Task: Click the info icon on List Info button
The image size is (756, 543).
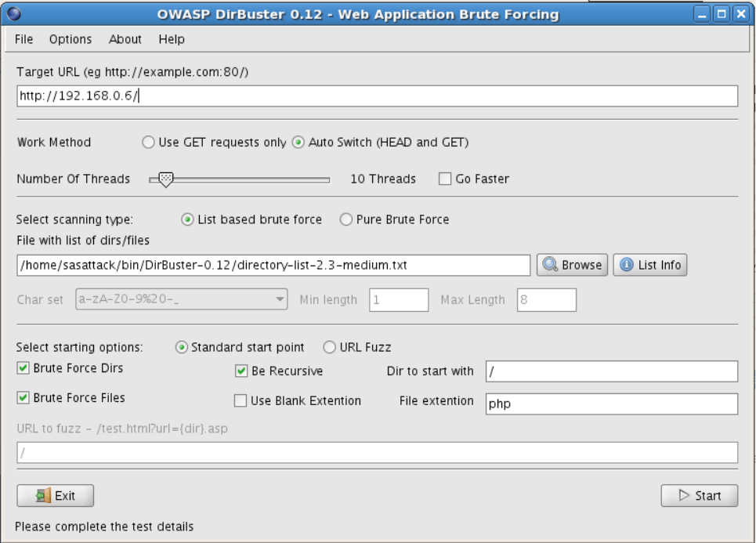Action: [x=626, y=265]
